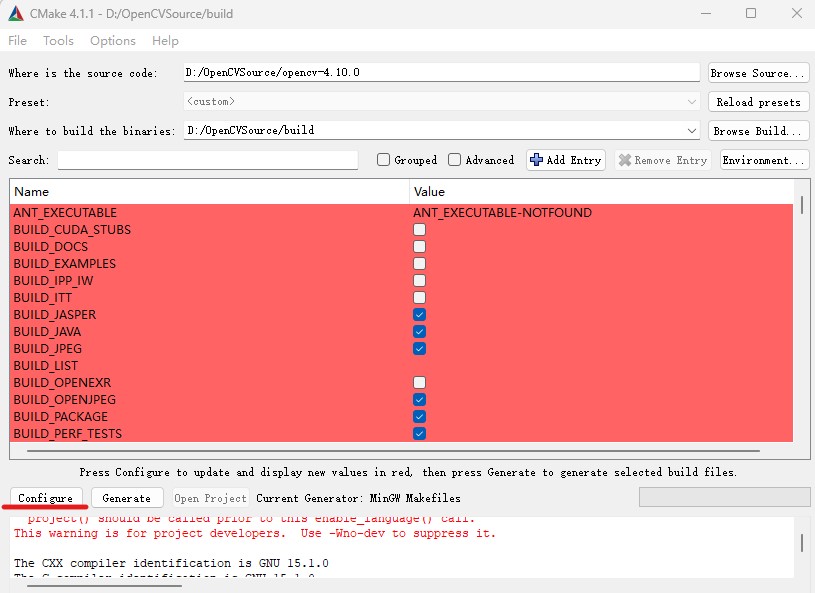Click the Value column header
This screenshot has height=593, width=815.
pos(602,191)
